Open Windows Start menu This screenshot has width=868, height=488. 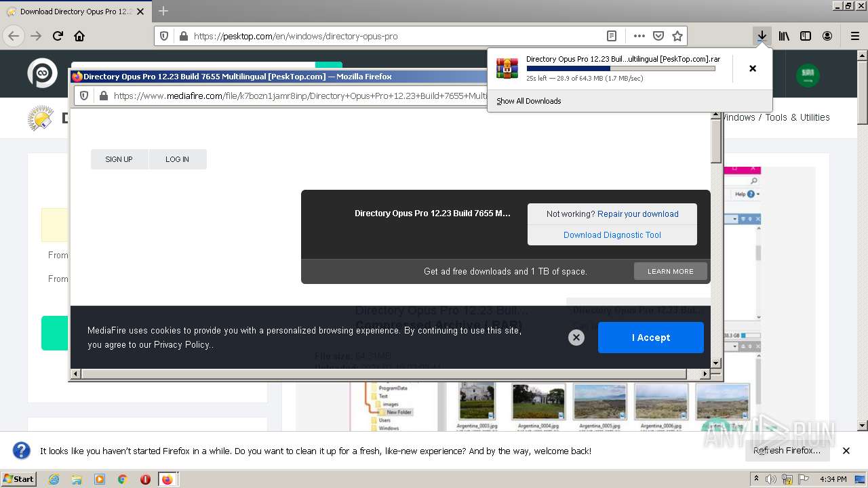pyautogui.click(x=18, y=479)
